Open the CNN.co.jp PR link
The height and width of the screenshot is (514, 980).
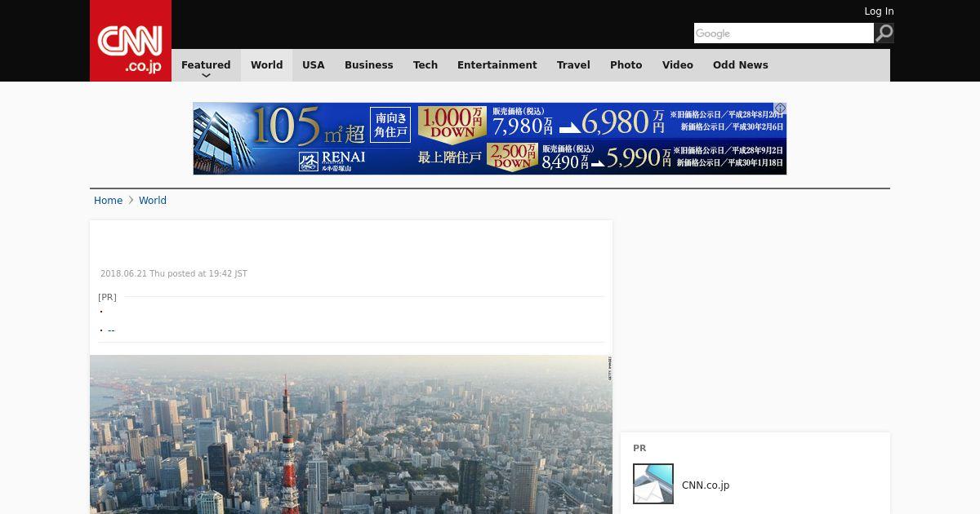pos(706,485)
